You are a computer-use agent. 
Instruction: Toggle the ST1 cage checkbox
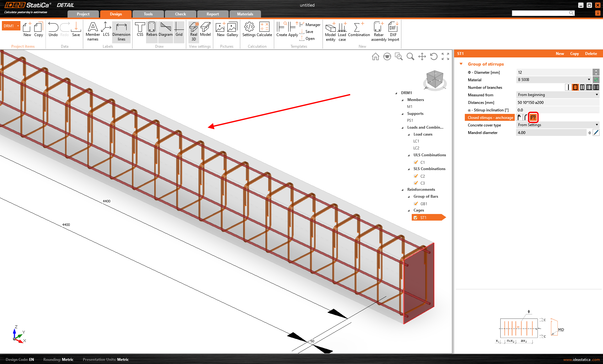[416, 217]
